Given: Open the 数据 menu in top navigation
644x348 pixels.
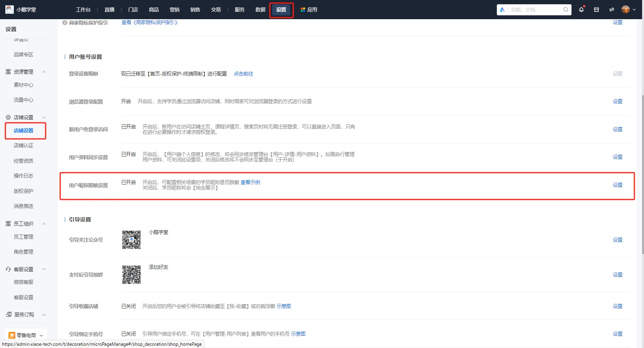Looking at the screenshot, I should (260, 9).
